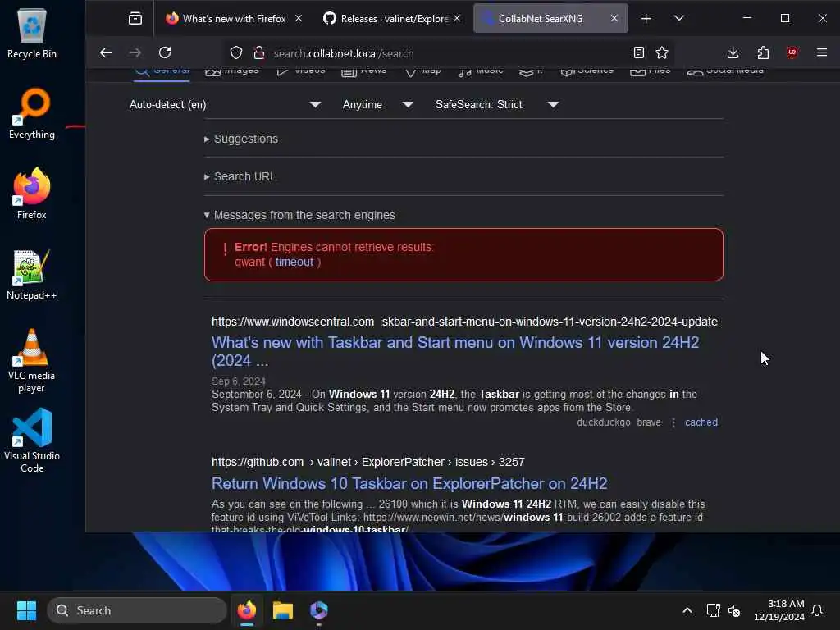The image size is (840, 630).
Task: Open the Anytime time range dropdown
Action: pos(377,104)
